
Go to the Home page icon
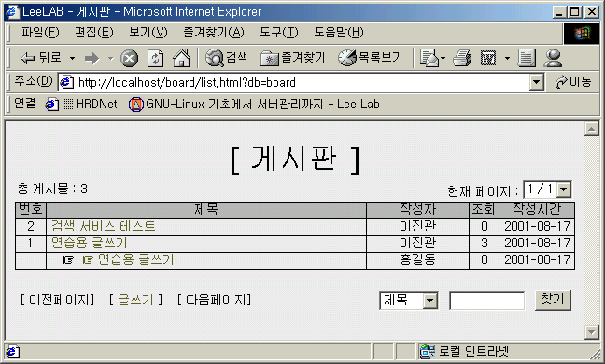tap(182, 58)
